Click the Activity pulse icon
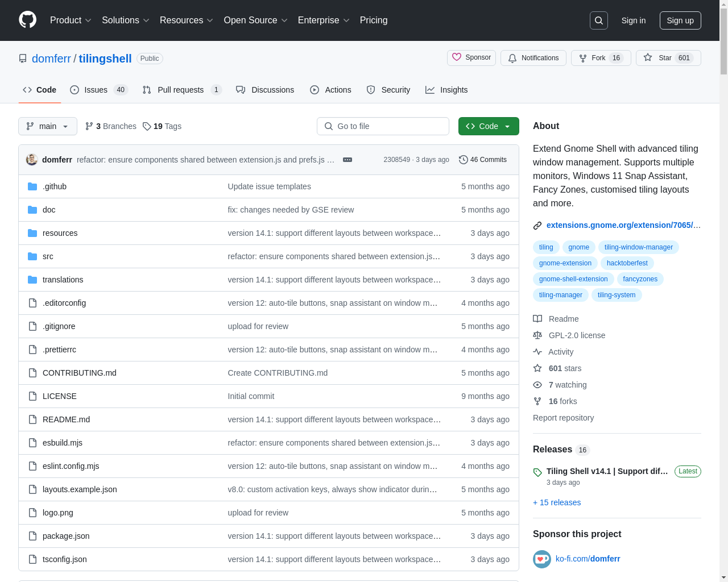Image resolution: width=728 pixels, height=582 pixels. 537,352
